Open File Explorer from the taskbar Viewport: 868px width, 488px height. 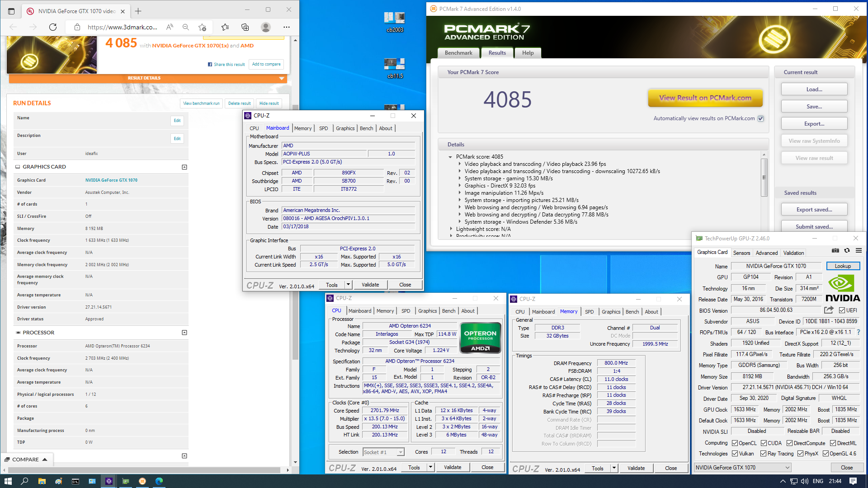42,481
